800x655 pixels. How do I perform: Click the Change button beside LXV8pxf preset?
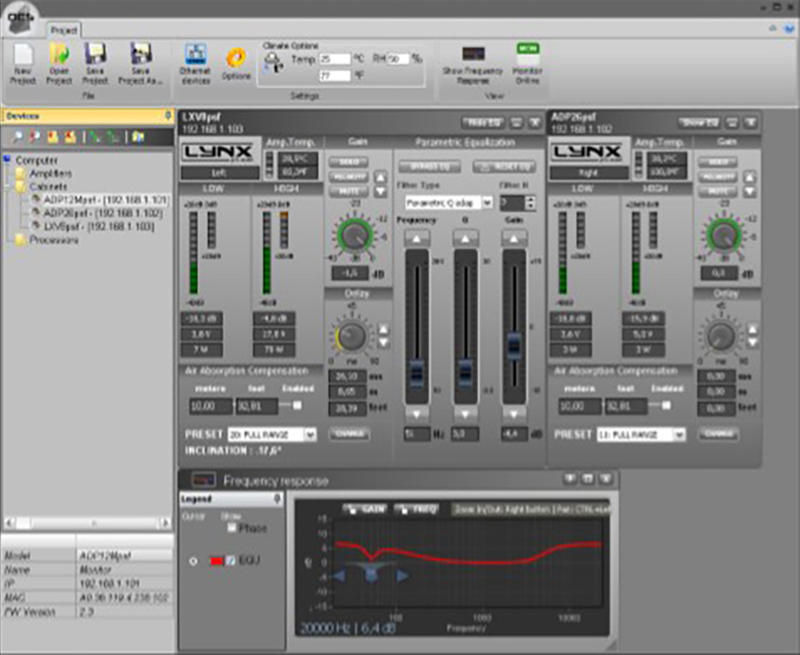(x=349, y=434)
